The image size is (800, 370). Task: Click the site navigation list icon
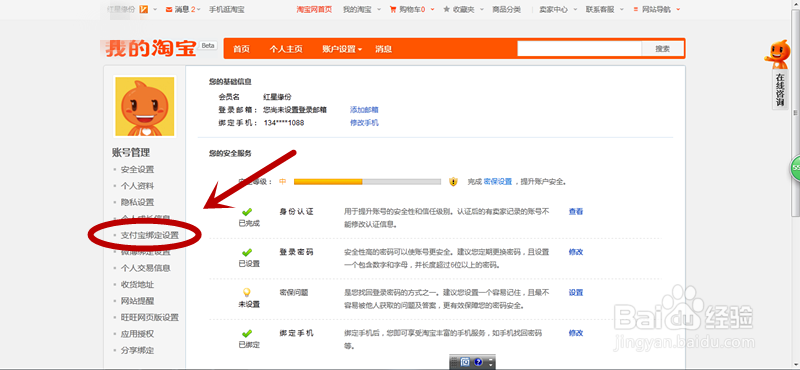click(x=636, y=9)
